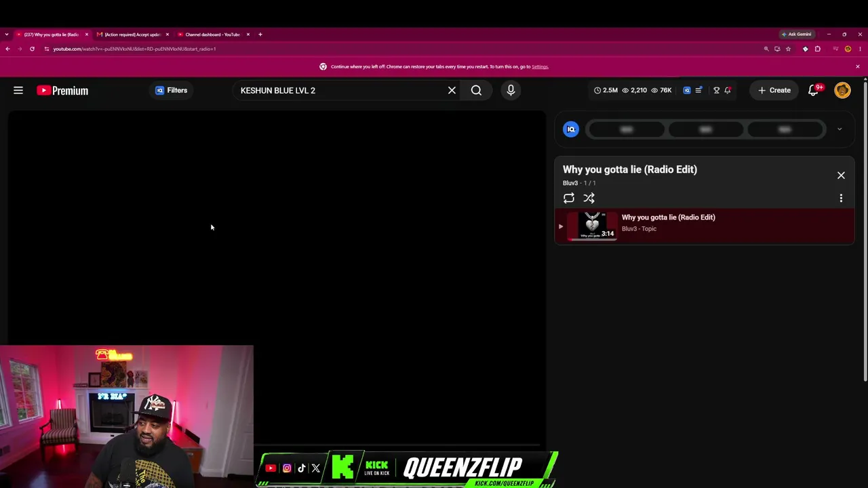Open the Extensions puzzle icon
Screen dimensions: 868x488
817,49
